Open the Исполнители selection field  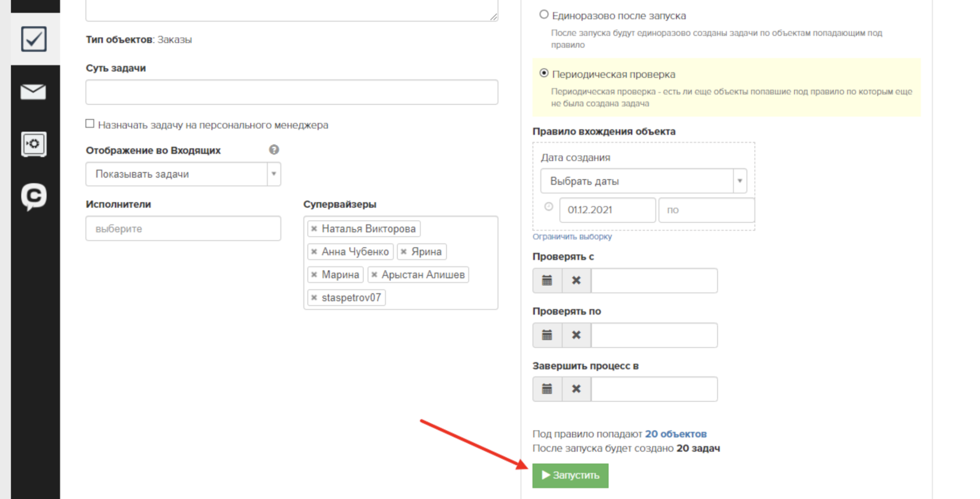183,229
